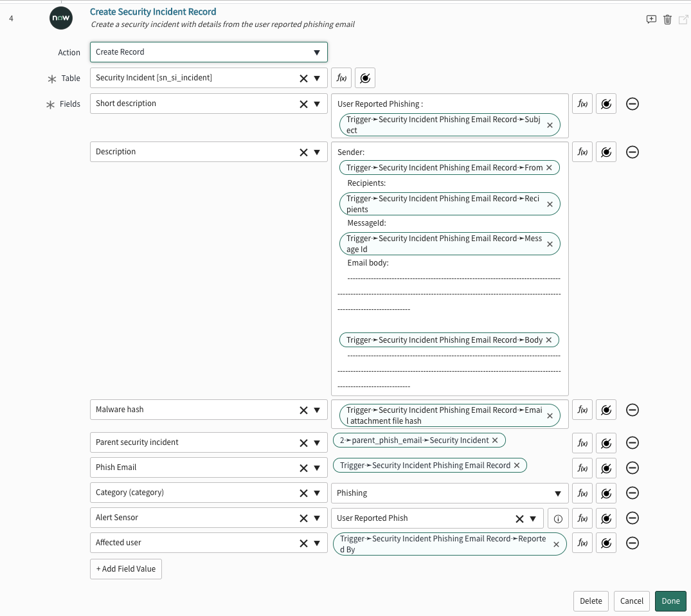Expand the Affected user field dropdown arrow
Viewport: 691px width, 616px height.
click(x=317, y=543)
